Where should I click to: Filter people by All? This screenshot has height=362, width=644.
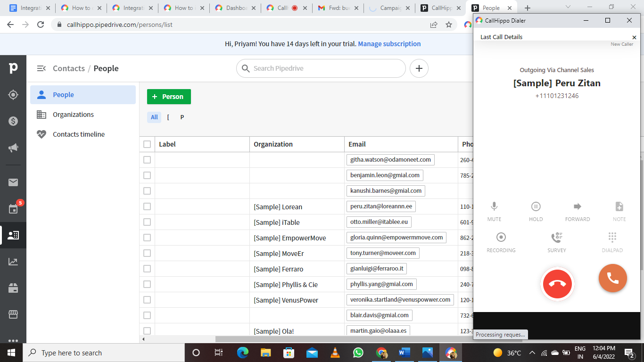pos(154,117)
